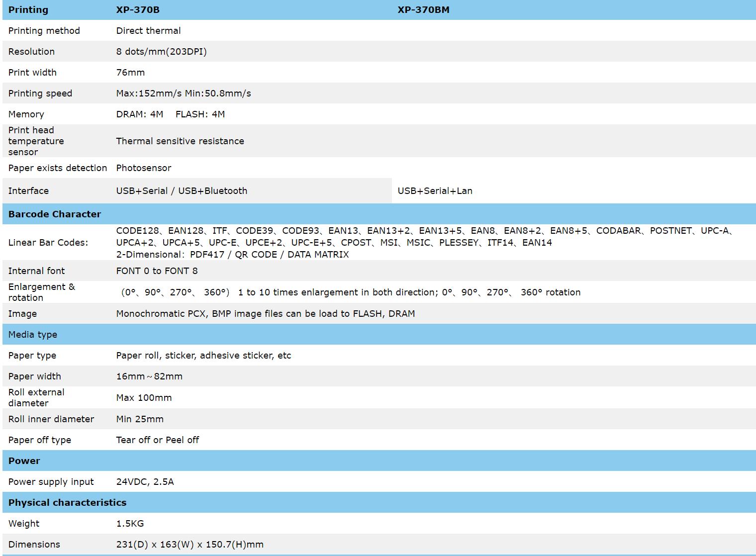
Task: Click the USB+Serial+Lan interface cell
Action: [x=435, y=191]
